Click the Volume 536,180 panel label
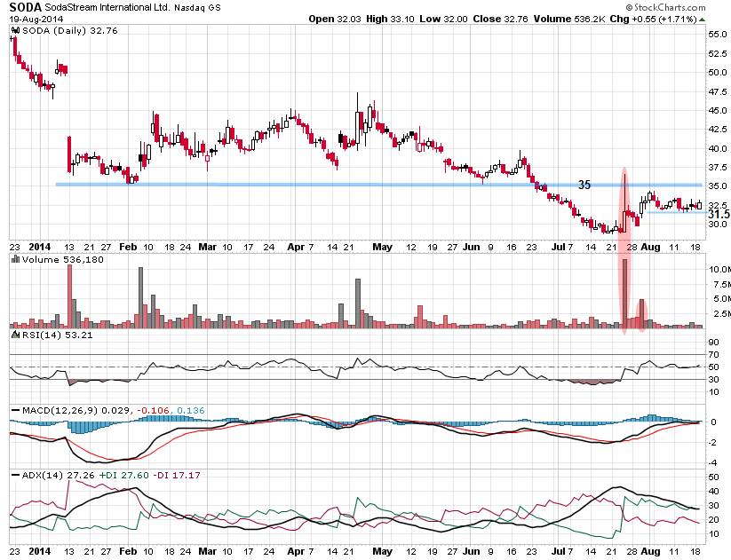Viewport: 731px width, 560px height. [62, 259]
